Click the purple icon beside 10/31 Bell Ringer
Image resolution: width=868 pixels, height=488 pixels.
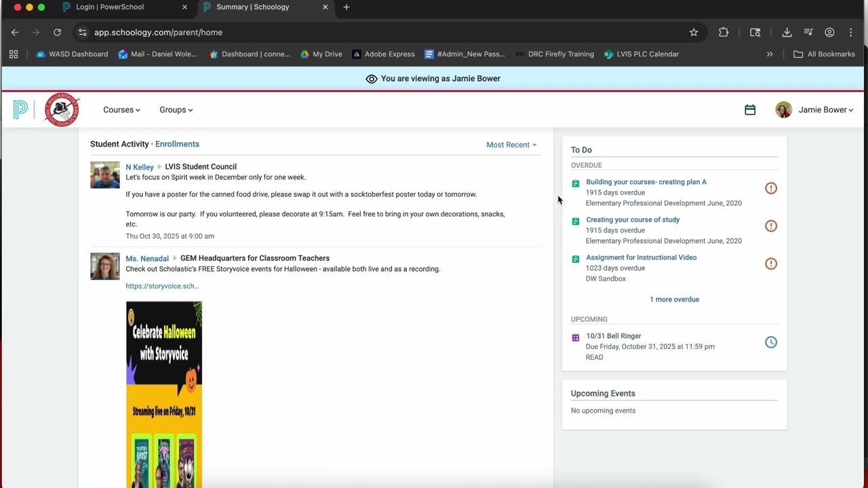coord(576,338)
